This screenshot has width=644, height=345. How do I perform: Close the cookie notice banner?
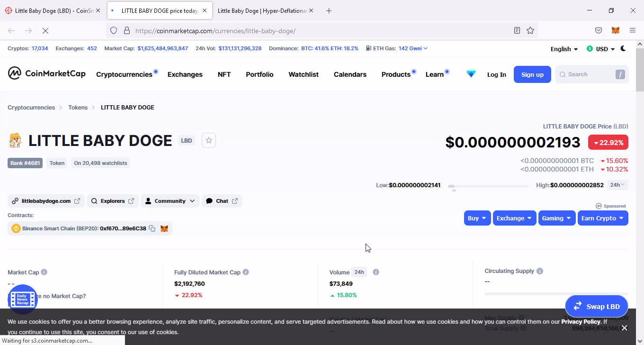click(624, 328)
